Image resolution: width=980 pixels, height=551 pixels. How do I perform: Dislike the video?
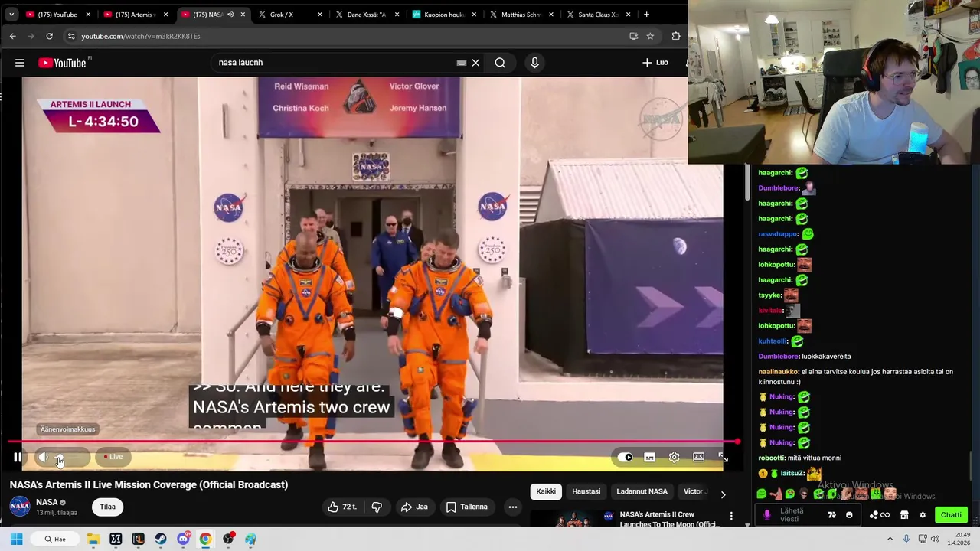pos(377,507)
